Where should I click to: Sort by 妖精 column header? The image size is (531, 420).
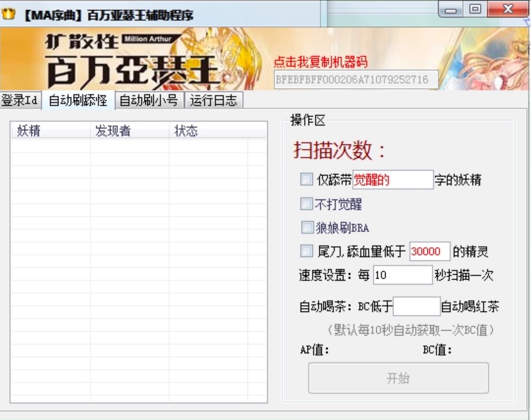tap(51, 131)
